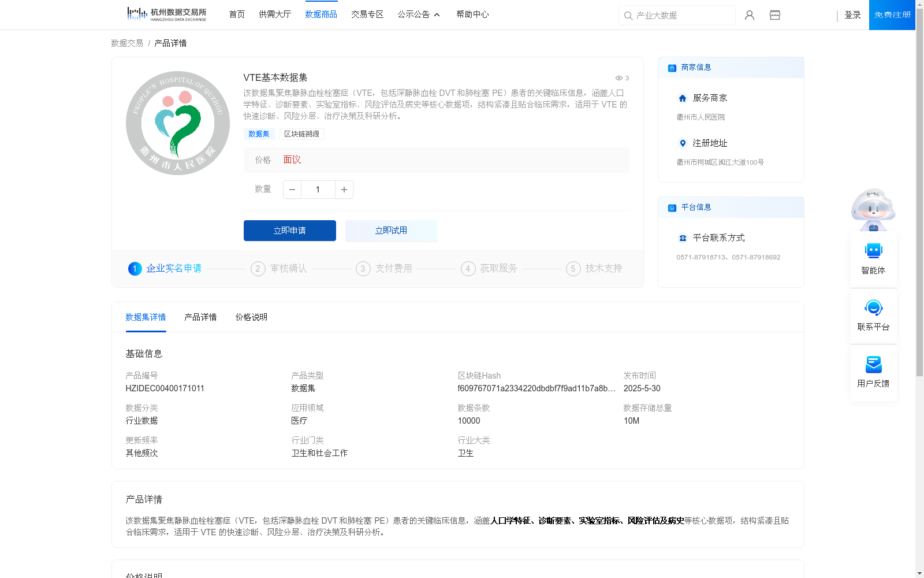The width and height of the screenshot is (924, 578).
Task: Click the 商家信息 panel header icon
Action: click(672, 68)
